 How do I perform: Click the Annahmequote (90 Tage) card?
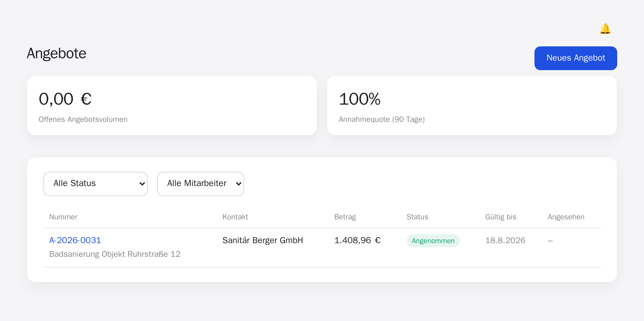coord(472,106)
